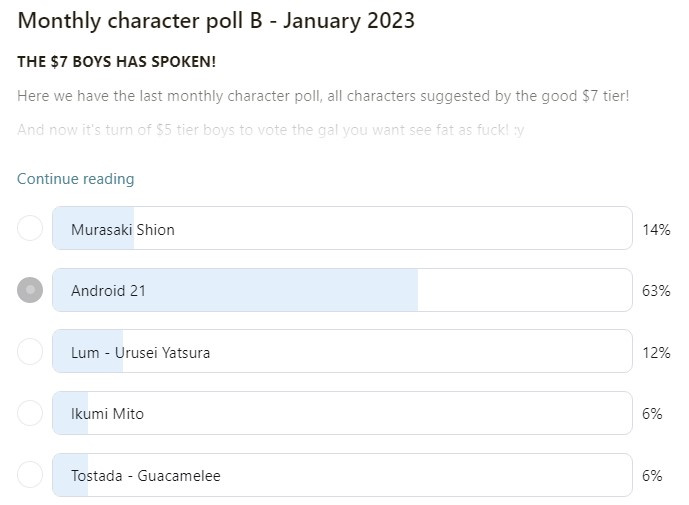Click the 14% result beside Murasaki Shion
Image resolution: width=689 pixels, height=505 pixels.
(656, 229)
